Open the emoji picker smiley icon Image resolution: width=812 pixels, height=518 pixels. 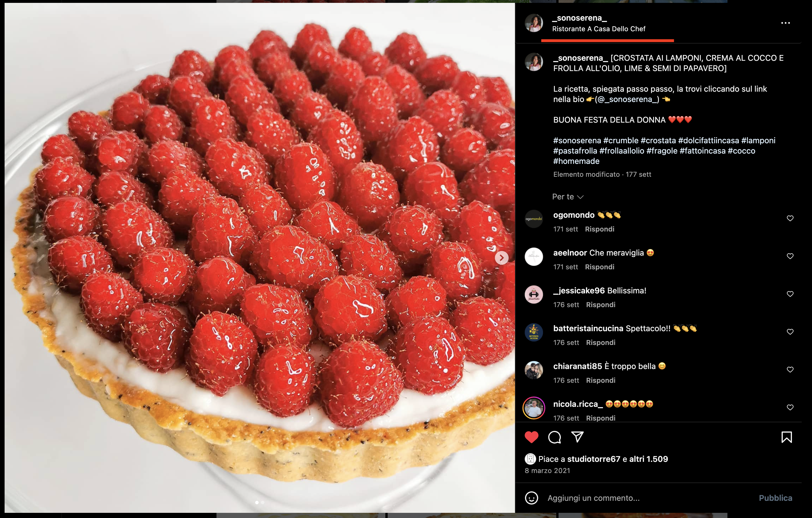click(532, 498)
